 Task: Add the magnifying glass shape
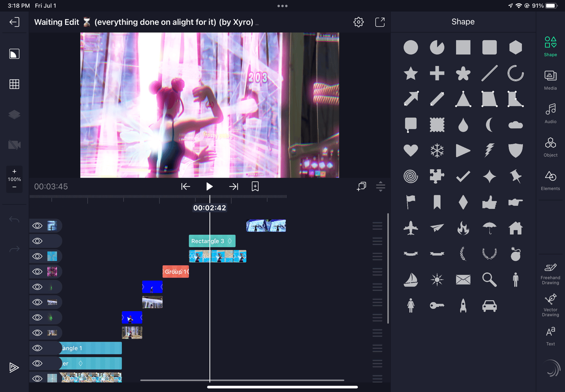point(489,280)
